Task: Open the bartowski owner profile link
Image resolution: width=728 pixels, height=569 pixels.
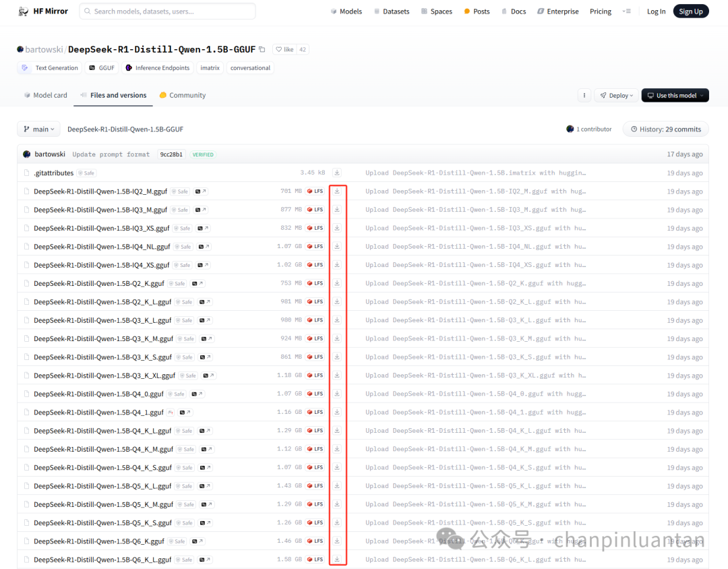Action: pyautogui.click(x=44, y=49)
